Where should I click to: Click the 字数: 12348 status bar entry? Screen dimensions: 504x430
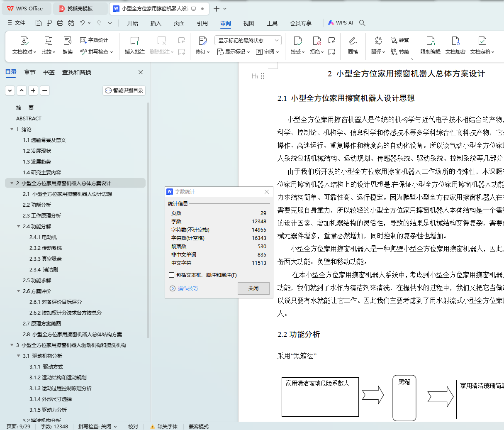click(54, 426)
